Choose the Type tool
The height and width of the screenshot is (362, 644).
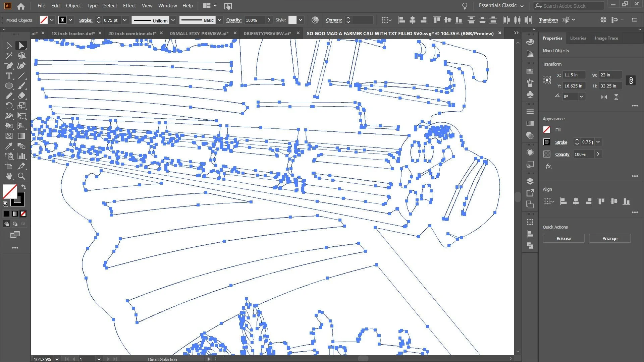point(9,76)
